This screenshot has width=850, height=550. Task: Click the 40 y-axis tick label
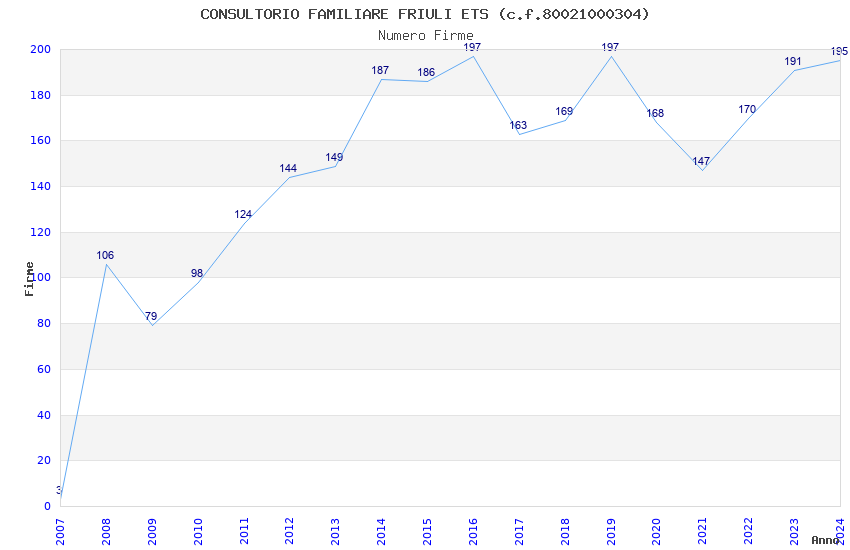click(43, 416)
